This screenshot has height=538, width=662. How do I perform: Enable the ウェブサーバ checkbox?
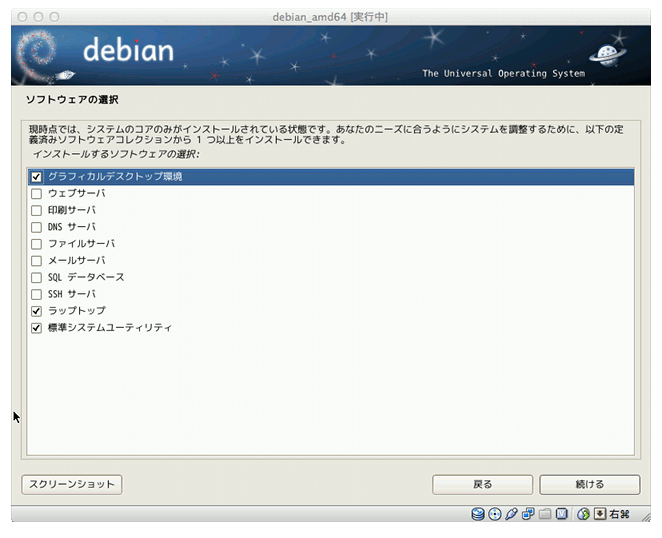[x=37, y=194]
